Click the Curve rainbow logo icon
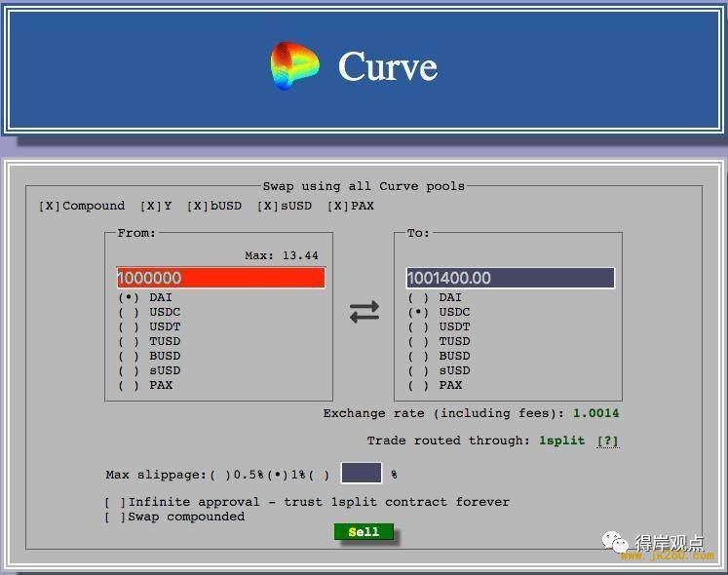Screen dimensions: 728x575 point(295,65)
